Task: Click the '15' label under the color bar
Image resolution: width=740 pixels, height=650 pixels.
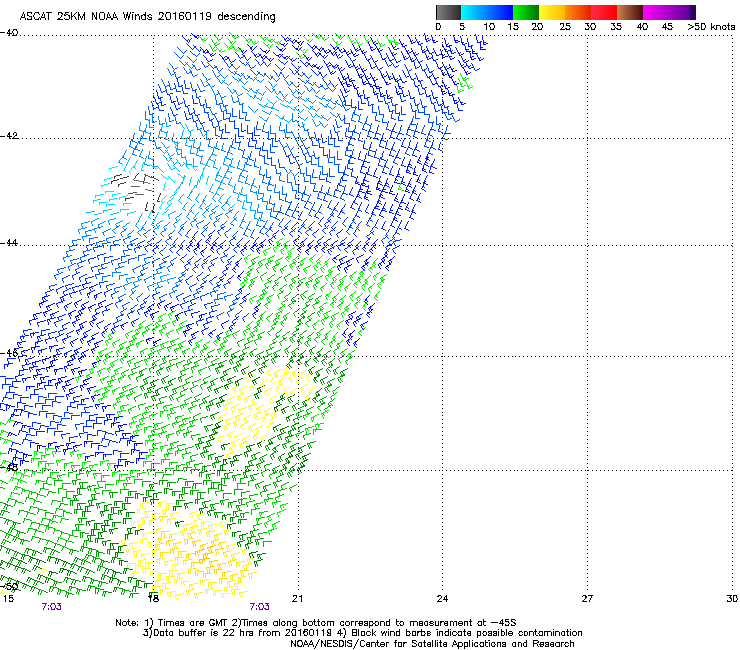Action: pyautogui.click(x=513, y=27)
